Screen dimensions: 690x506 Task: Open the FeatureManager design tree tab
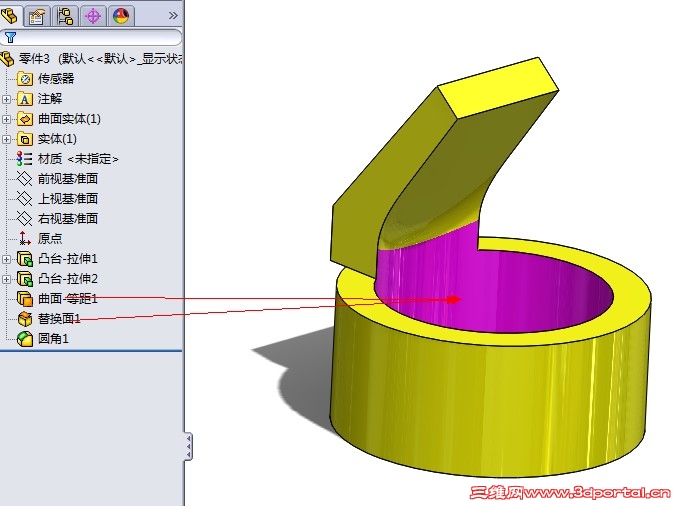(10, 16)
